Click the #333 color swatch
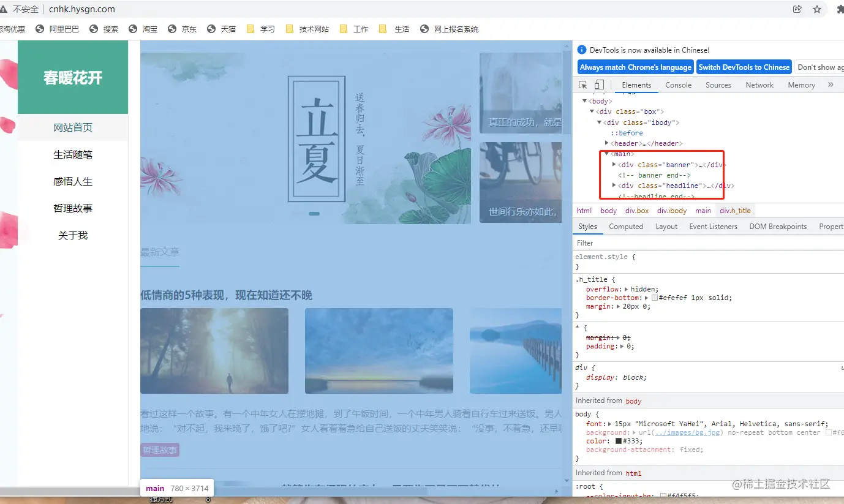Image resolution: width=844 pixels, height=504 pixels. click(x=619, y=441)
